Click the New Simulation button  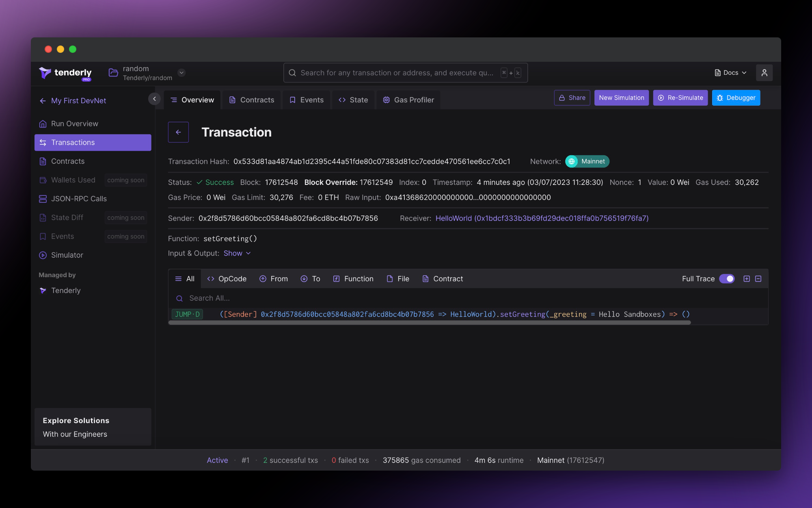[x=621, y=98]
